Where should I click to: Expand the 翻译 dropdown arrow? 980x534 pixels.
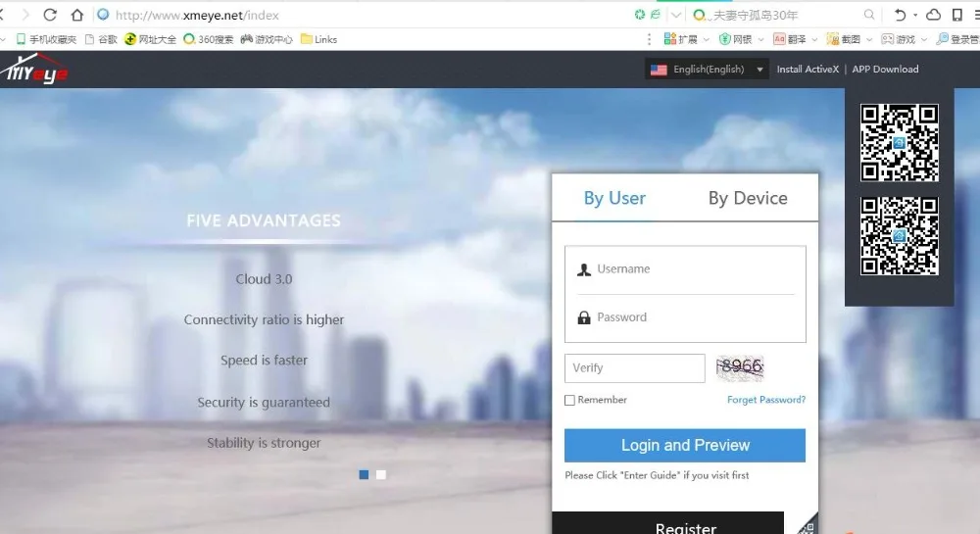(814, 39)
